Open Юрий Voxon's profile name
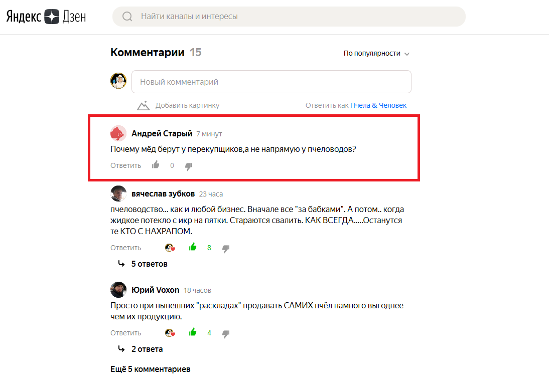The width and height of the screenshot is (549, 392). pos(155,289)
